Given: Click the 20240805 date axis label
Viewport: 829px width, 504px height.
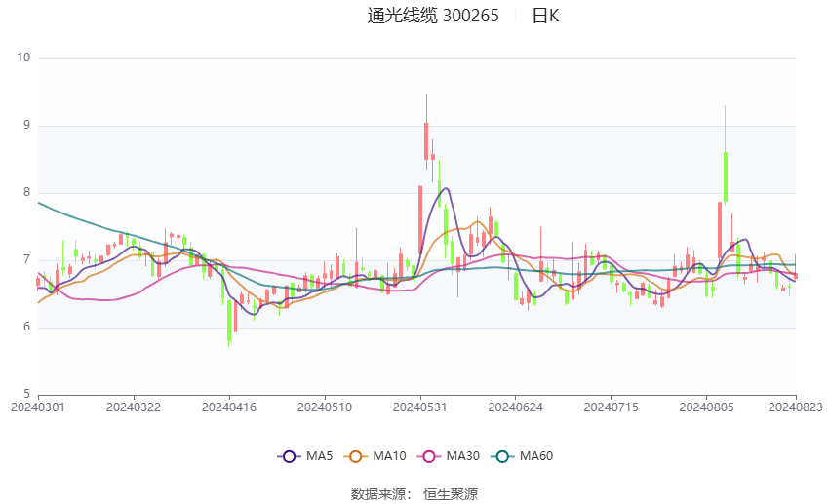Looking at the screenshot, I should pos(706,407).
